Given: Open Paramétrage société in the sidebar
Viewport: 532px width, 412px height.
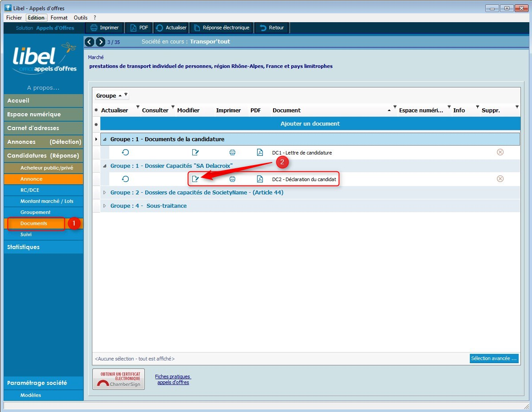Looking at the screenshot, I should pos(44,383).
